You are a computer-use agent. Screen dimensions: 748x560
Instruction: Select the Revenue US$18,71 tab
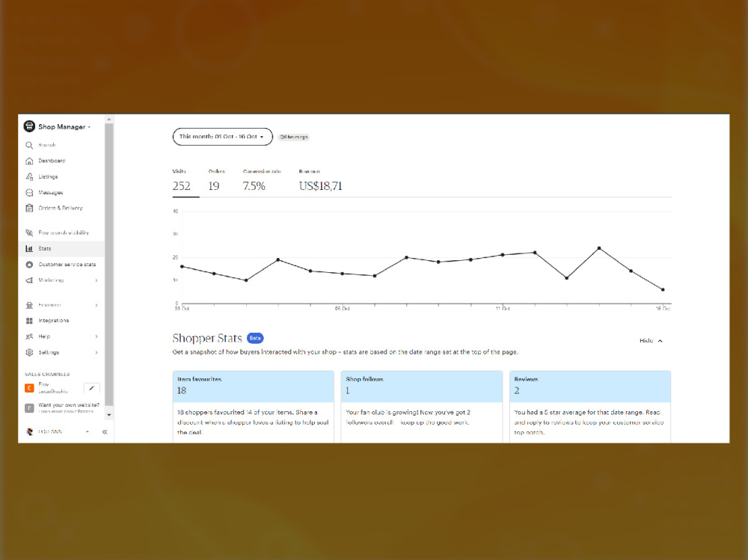(321, 182)
